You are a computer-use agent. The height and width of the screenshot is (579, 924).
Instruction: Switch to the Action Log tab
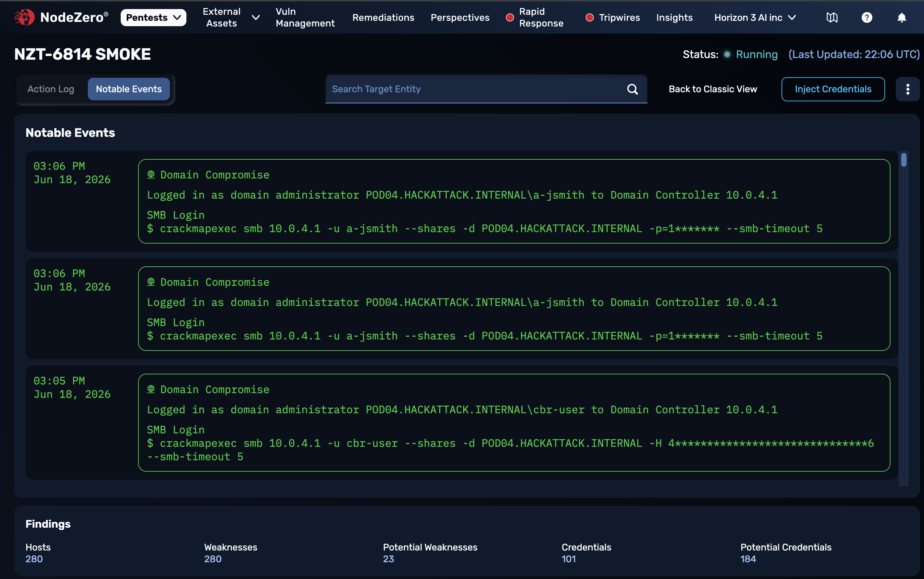pyautogui.click(x=51, y=89)
